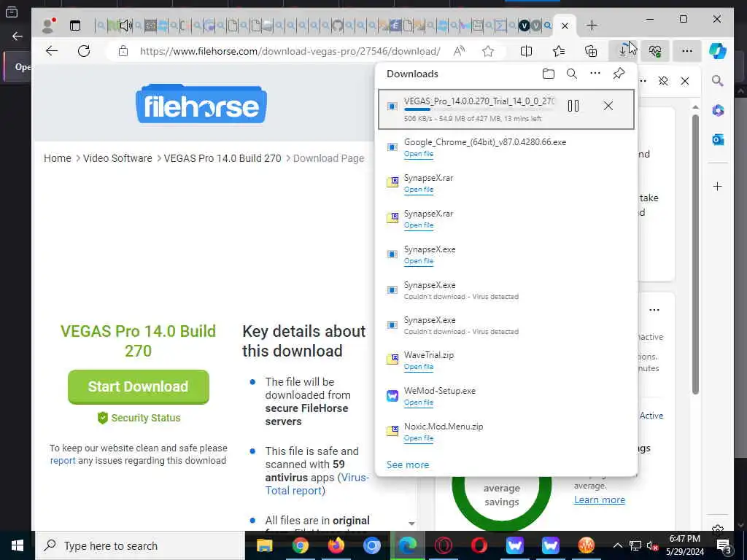Open Collections icon in toolbar
747x560 pixels.
point(591,51)
